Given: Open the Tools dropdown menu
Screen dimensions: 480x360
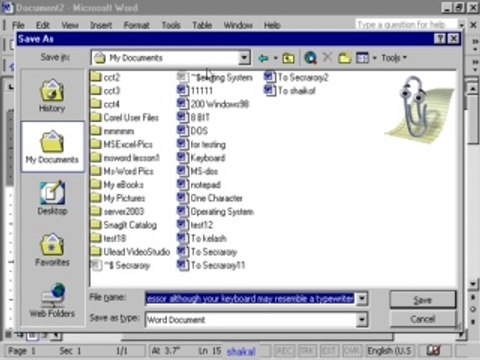Looking at the screenshot, I should (x=394, y=58).
